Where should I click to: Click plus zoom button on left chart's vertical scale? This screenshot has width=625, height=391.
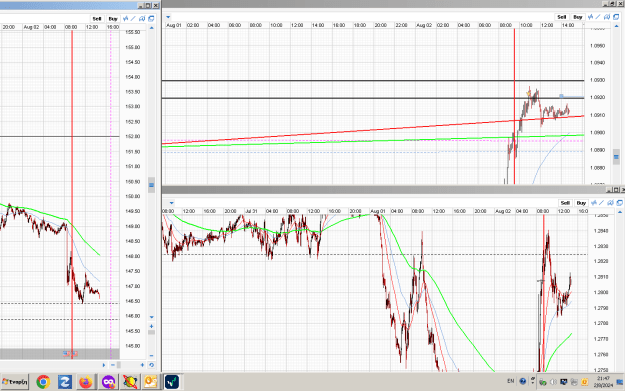click(151, 326)
